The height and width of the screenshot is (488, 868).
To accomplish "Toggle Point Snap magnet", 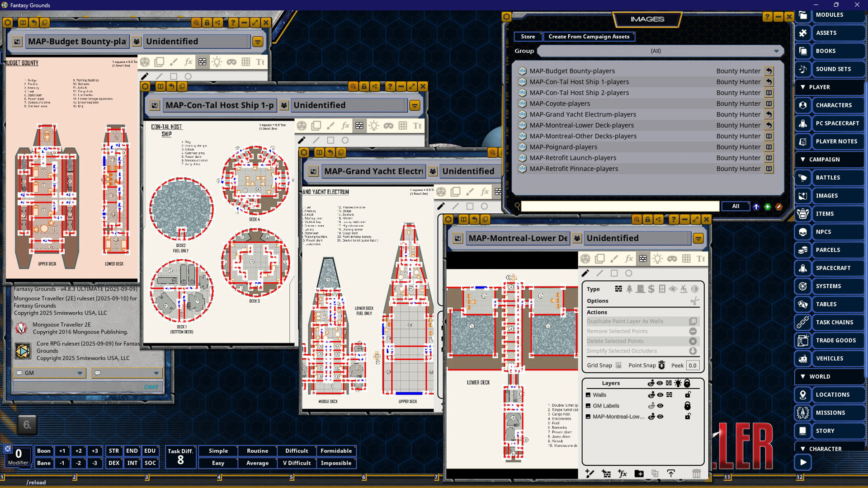I will click(661, 365).
